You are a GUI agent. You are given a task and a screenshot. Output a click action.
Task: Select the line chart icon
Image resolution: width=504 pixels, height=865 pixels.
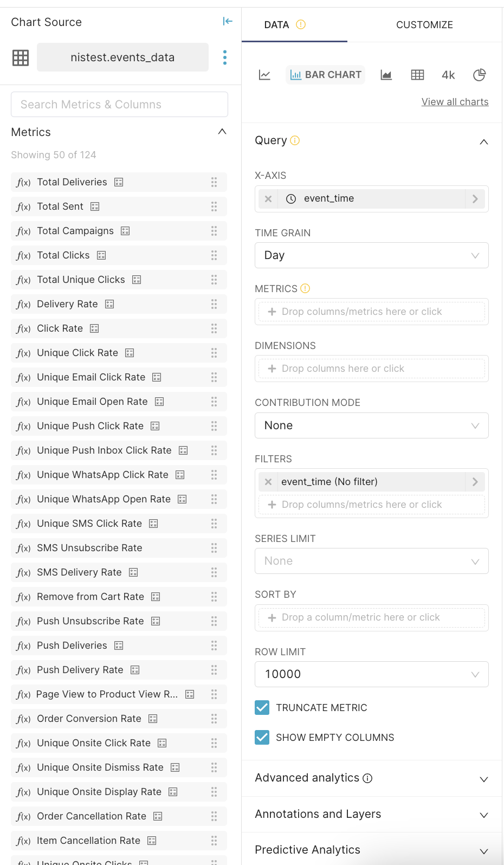(264, 75)
